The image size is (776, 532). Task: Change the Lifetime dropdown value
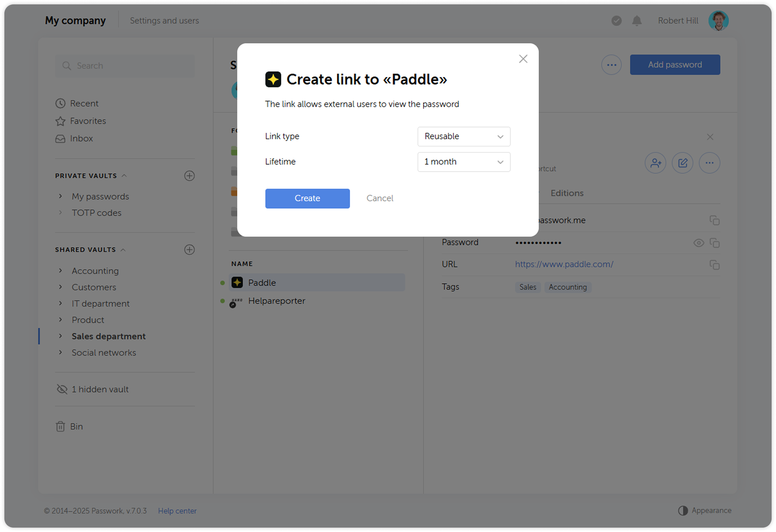click(x=464, y=162)
